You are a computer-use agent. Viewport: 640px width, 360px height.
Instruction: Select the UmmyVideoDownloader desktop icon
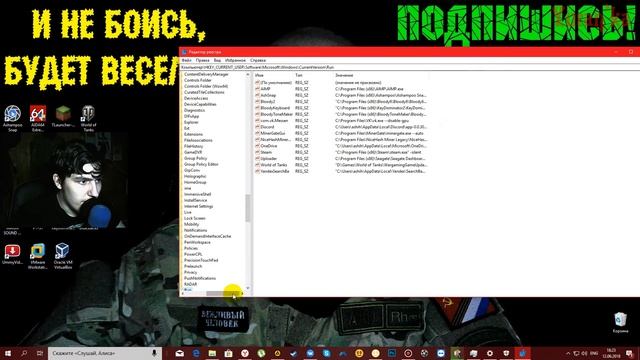(x=12, y=254)
